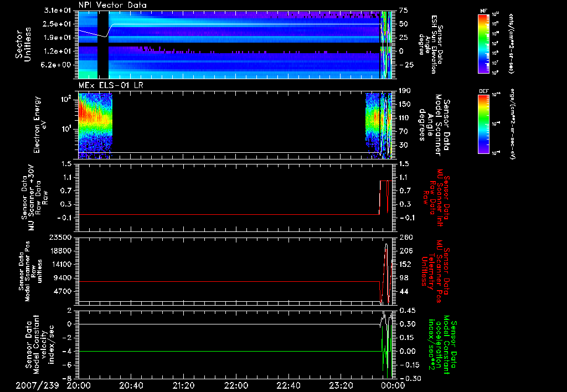Select the "NPI Vector Data" panel title

point(112,5)
